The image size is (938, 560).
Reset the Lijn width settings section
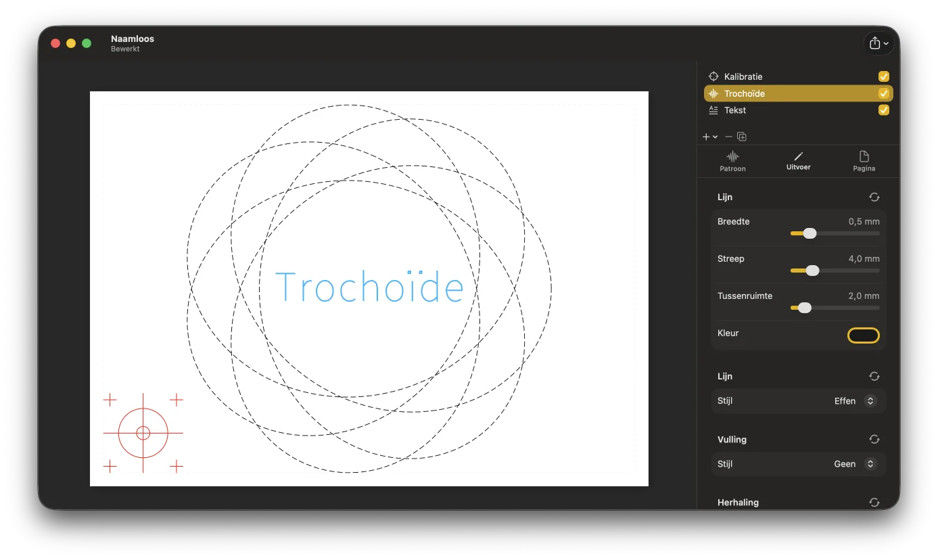click(874, 197)
